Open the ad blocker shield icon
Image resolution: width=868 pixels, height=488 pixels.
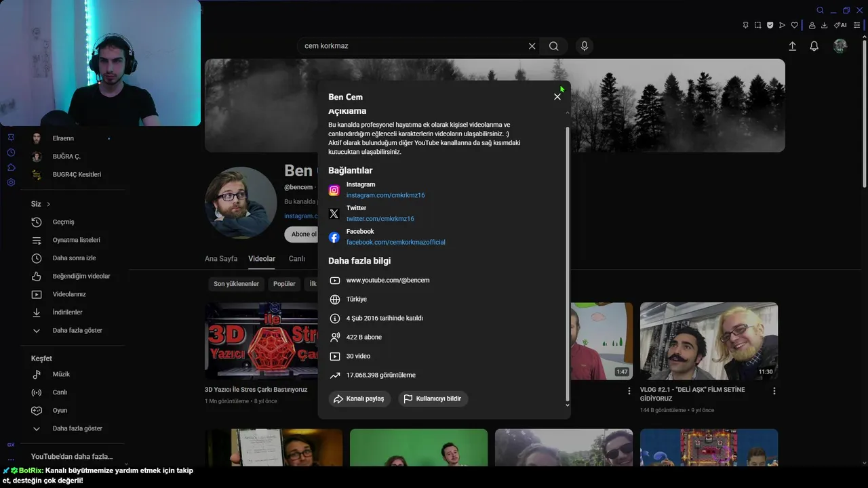pyautogui.click(x=770, y=25)
